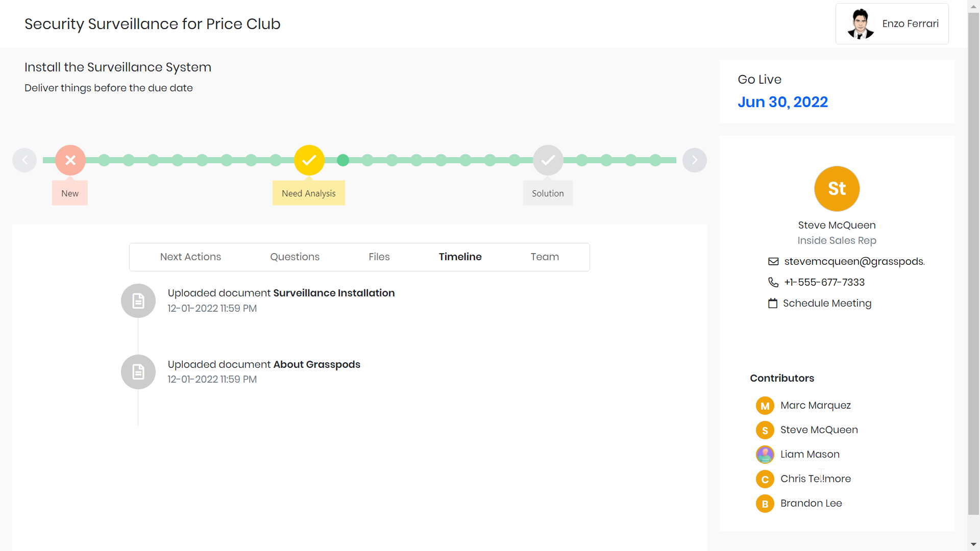
Task: Click the dark green current progress dot
Action: 343,160
